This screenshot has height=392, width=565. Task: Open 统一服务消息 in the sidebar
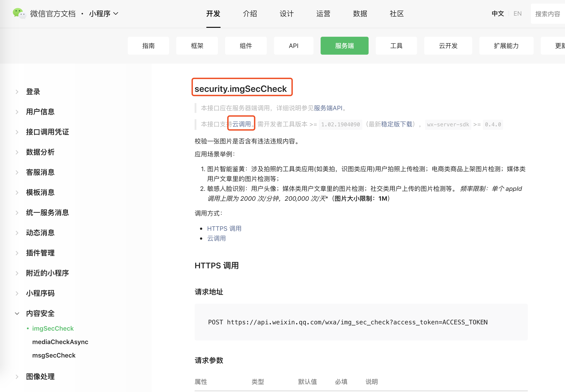[x=48, y=213]
